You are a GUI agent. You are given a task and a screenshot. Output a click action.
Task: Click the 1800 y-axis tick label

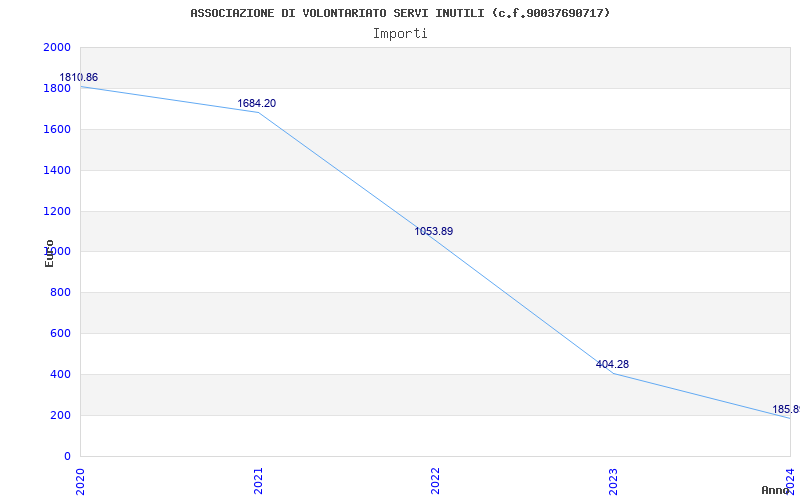(57, 88)
